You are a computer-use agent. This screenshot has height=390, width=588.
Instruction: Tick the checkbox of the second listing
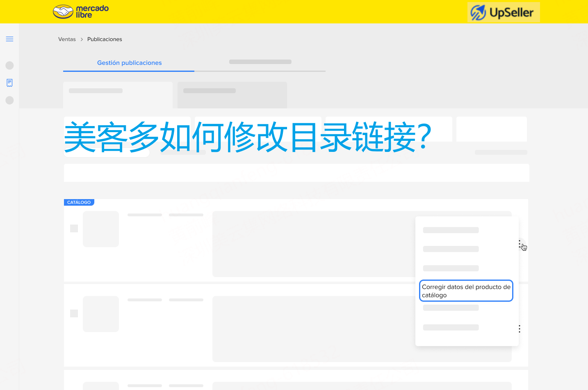point(74,313)
